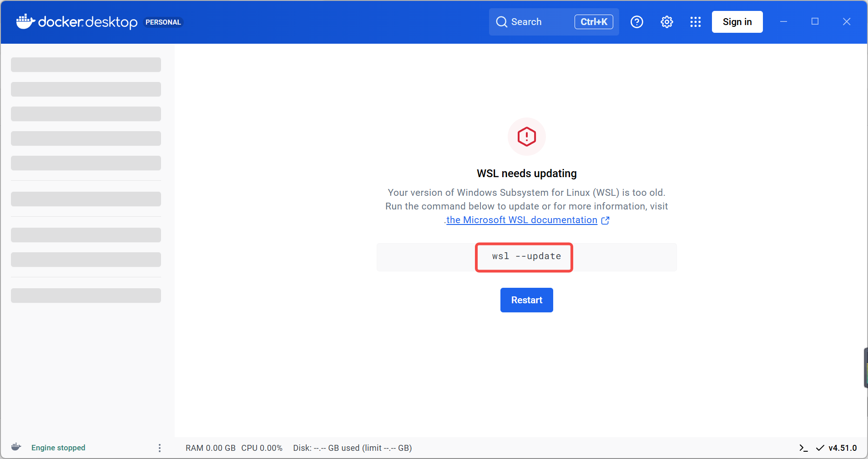868x459 pixels.
Task: Click the Docker Desktop whale logo
Action: coord(25,21)
